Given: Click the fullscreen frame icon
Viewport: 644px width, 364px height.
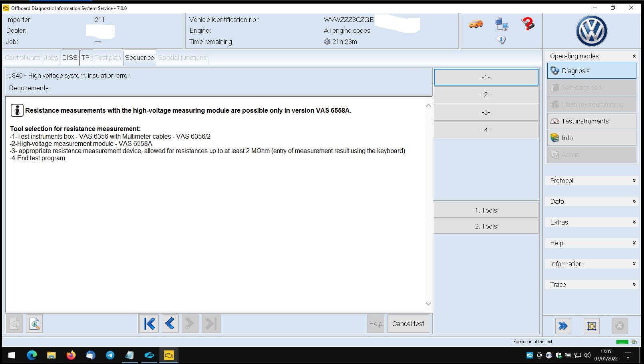Looking at the screenshot, I should click(x=592, y=326).
